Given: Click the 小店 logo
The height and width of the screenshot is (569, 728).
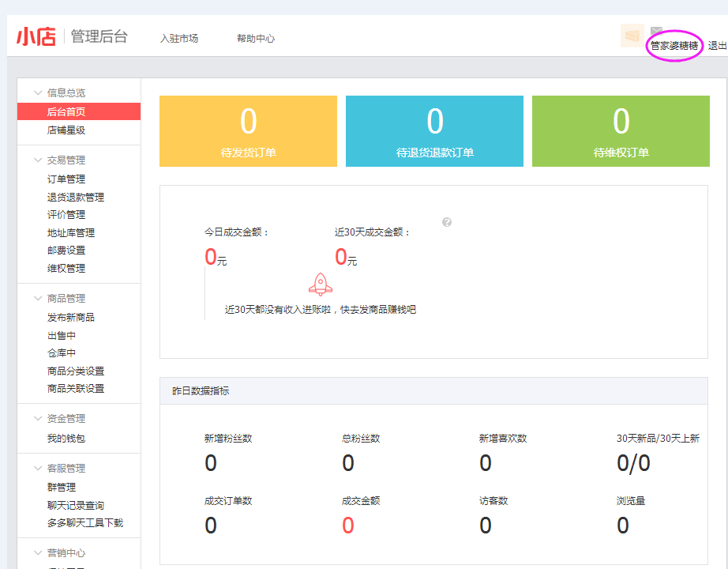Looking at the screenshot, I should pyautogui.click(x=36, y=36).
